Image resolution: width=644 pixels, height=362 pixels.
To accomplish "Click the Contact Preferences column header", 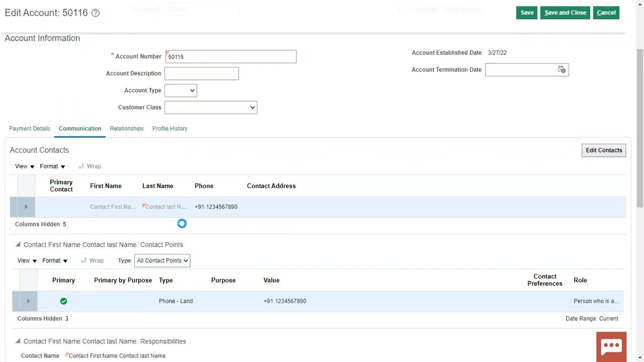I will [x=545, y=280].
